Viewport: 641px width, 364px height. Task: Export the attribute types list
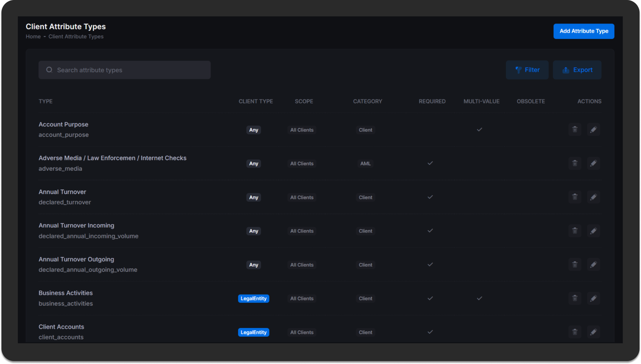pyautogui.click(x=577, y=70)
